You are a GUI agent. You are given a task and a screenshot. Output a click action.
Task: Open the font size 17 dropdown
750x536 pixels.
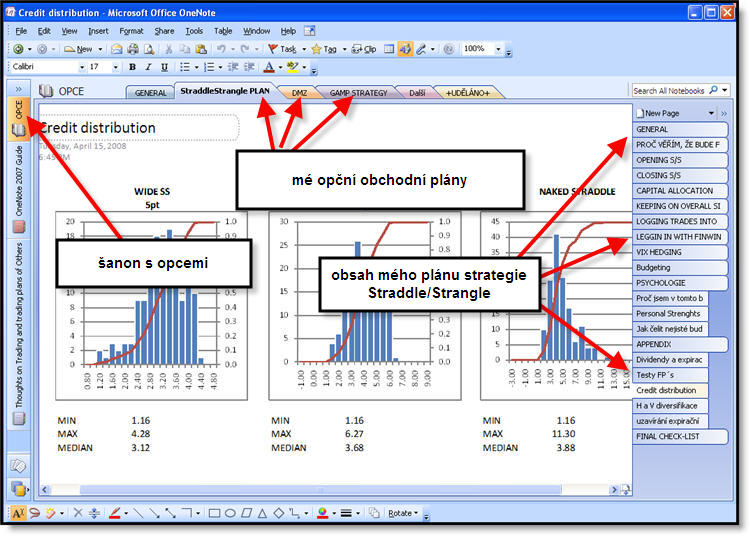pos(115,67)
